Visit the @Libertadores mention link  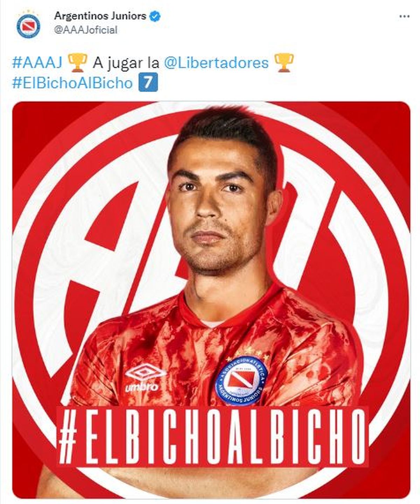click(x=216, y=63)
